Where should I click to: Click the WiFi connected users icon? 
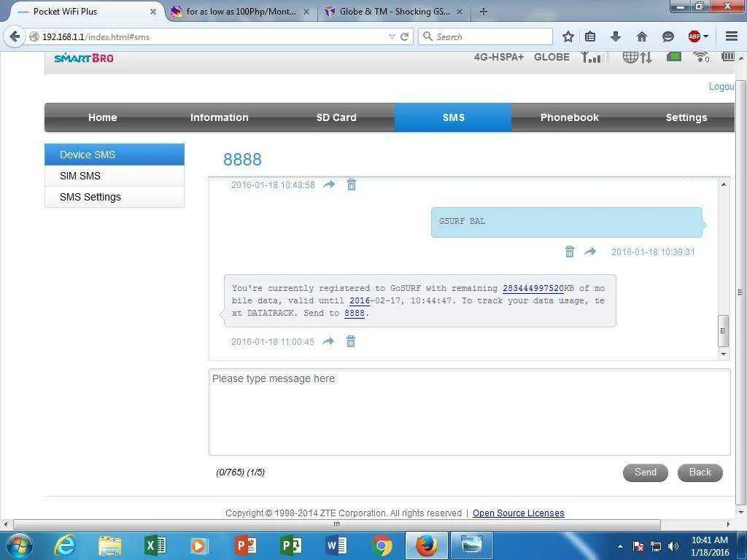click(x=701, y=57)
